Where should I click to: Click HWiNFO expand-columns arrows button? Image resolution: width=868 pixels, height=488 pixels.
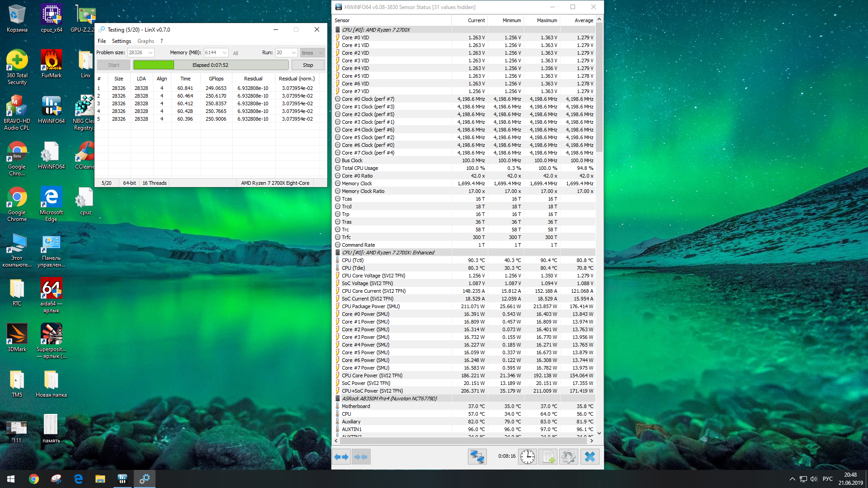pyautogui.click(x=342, y=457)
